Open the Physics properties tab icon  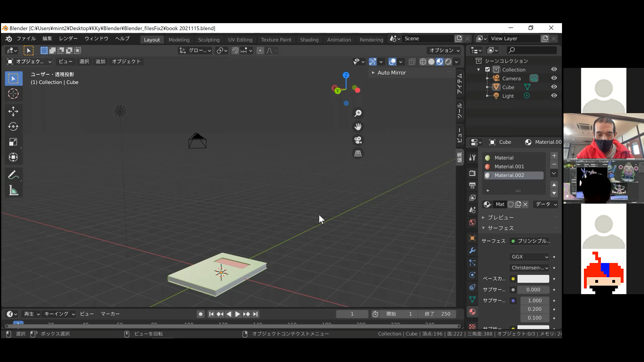coord(472,275)
